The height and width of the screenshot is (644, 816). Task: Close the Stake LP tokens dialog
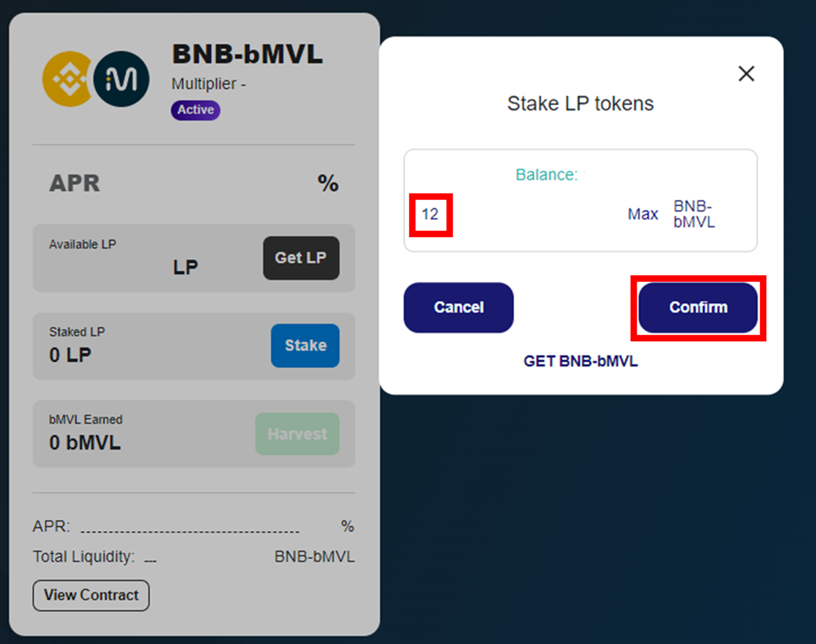pos(746,74)
